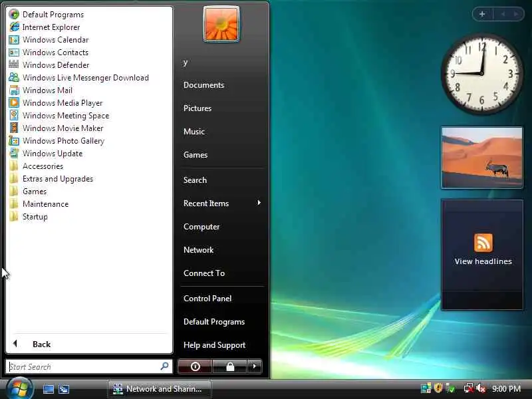Open Default Programs in the right pane

coord(214,322)
